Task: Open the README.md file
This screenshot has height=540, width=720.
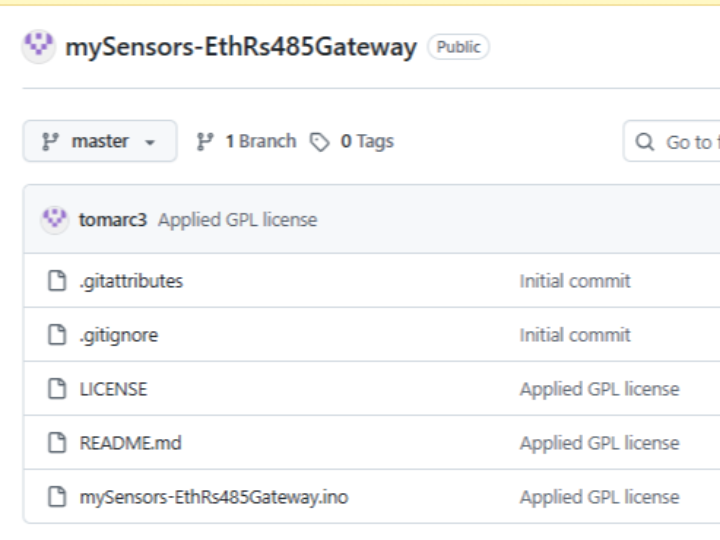Action: pos(130,443)
